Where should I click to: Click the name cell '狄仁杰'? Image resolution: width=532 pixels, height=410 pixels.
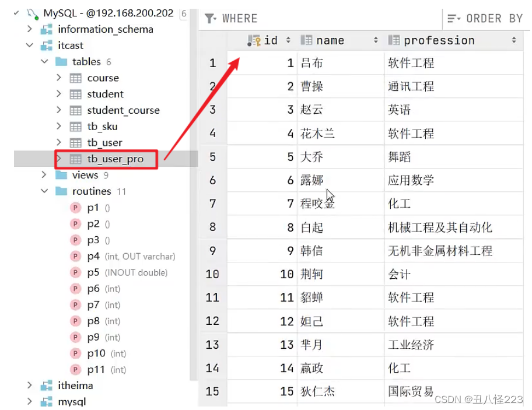(x=341, y=391)
